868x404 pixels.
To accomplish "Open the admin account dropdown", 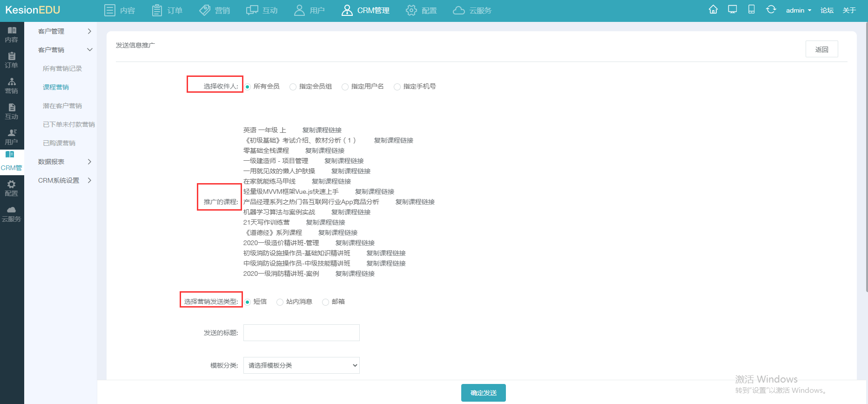I will pyautogui.click(x=798, y=10).
